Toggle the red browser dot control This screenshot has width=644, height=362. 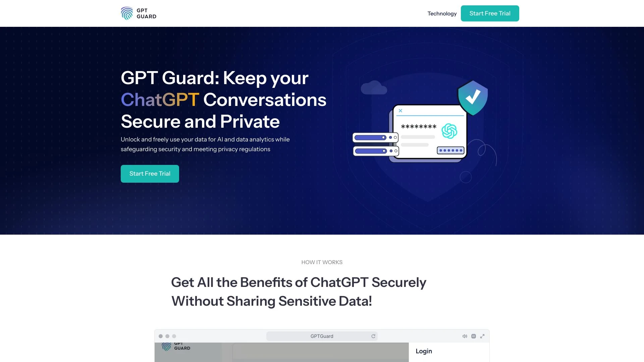pyautogui.click(x=160, y=337)
